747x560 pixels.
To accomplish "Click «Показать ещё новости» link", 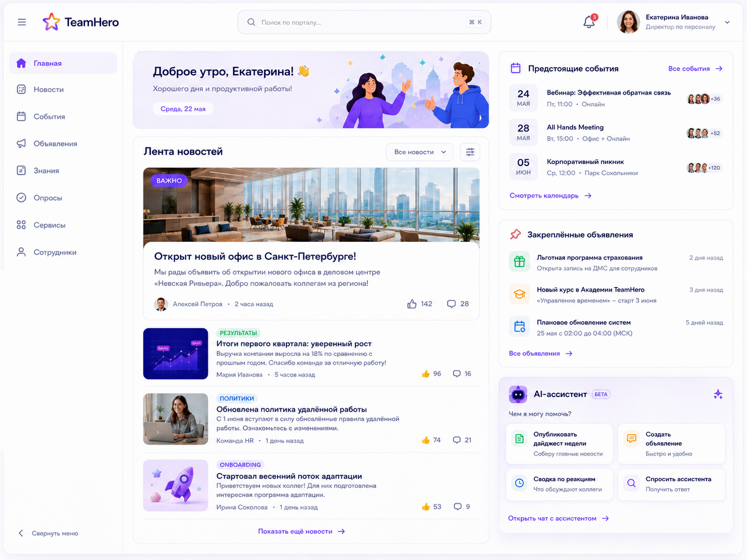I will 301,531.
